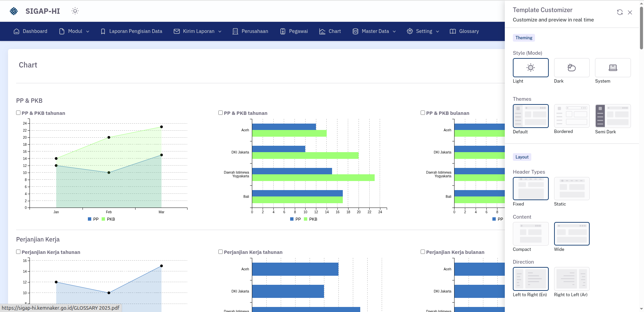Choose the Light mode sun icon

[530, 68]
